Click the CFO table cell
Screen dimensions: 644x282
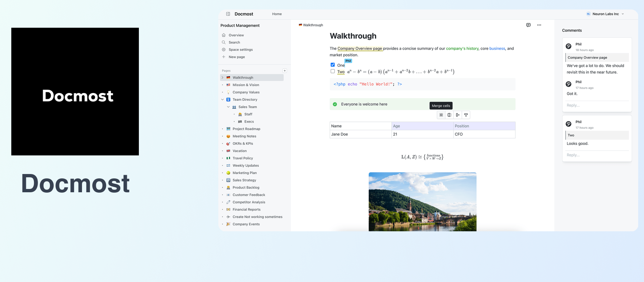[484, 134]
